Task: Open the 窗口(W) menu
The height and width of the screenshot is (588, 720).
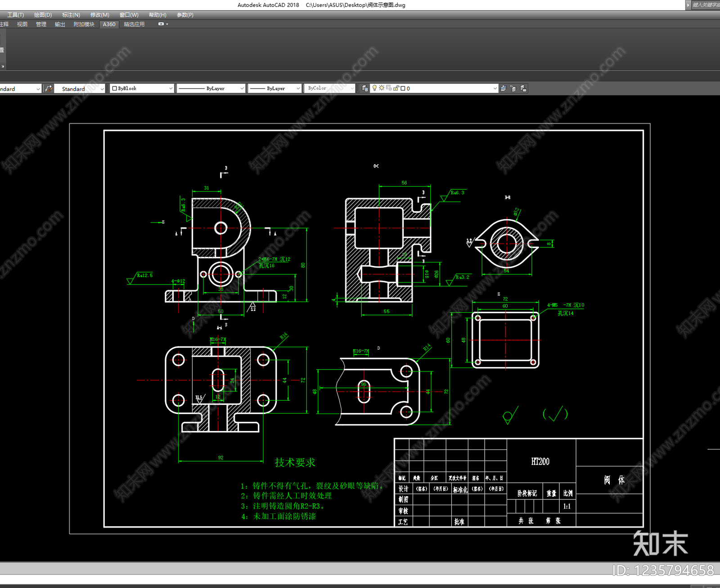Action: (129, 15)
